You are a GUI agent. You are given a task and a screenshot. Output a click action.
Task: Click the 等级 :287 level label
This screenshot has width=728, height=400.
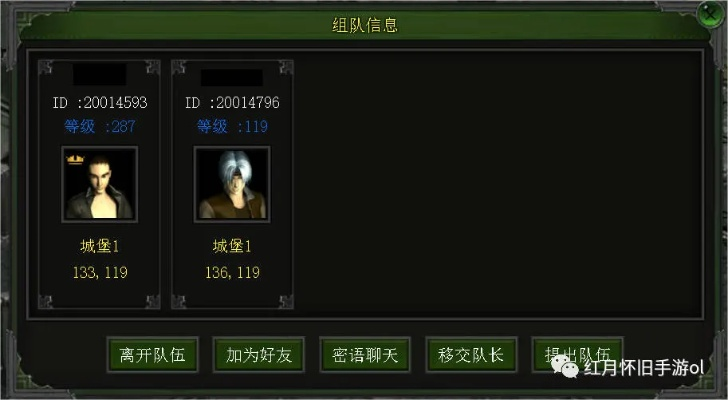point(100,127)
